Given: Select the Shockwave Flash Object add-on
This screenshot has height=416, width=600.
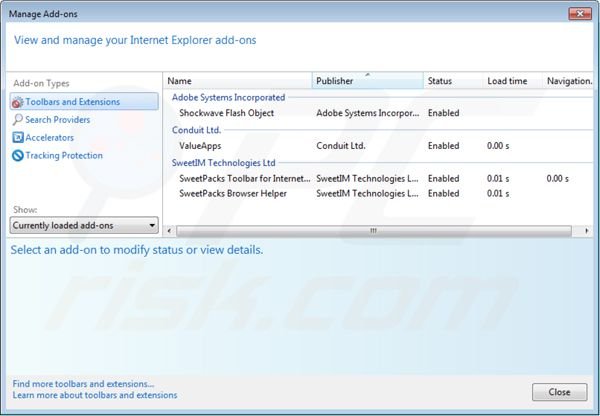Looking at the screenshot, I should (x=378, y=113).
